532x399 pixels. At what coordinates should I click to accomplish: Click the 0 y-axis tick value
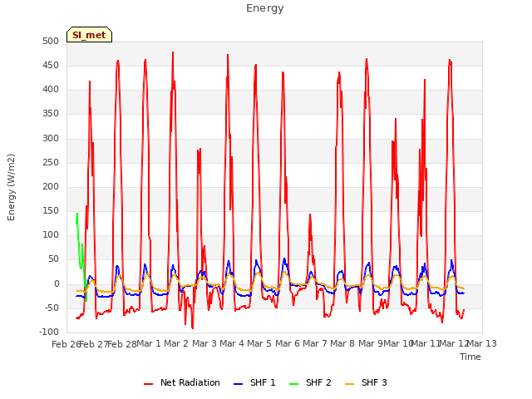[x=57, y=283]
